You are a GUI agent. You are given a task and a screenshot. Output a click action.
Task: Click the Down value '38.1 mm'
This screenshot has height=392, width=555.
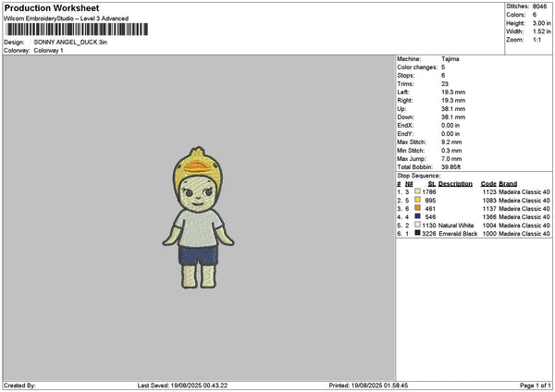pyautogui.click(x=453, y=117)
